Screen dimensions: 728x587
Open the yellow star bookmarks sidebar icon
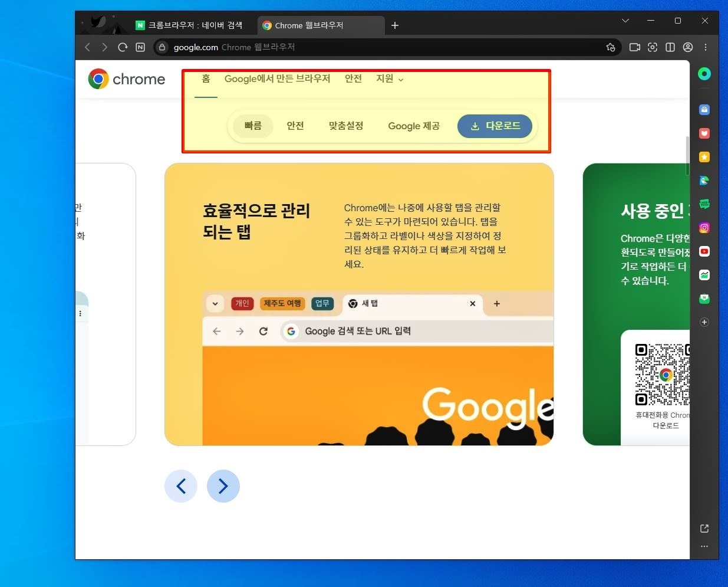pos(704,157)
